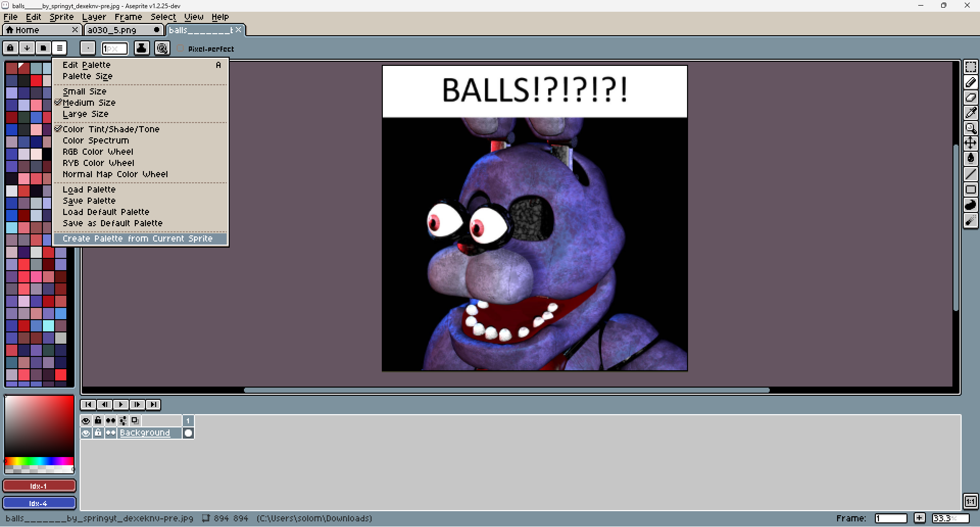Click Load Palette

pos(140,189)
